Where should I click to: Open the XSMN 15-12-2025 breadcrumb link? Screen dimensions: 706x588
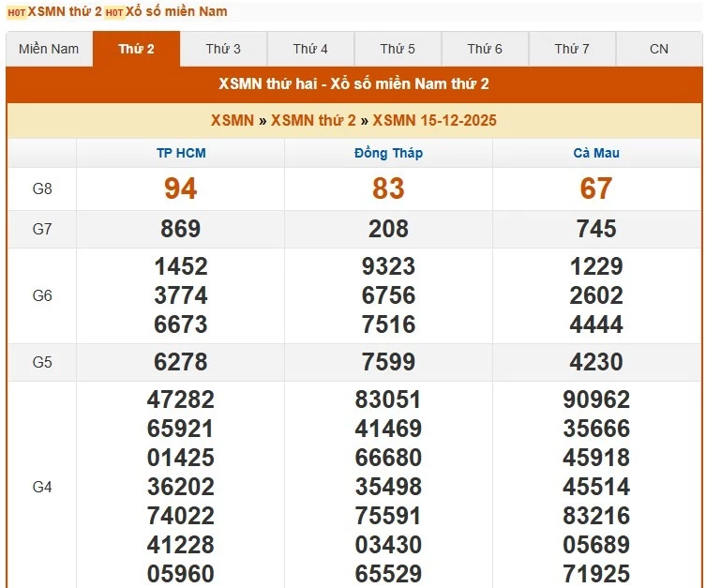434,120
